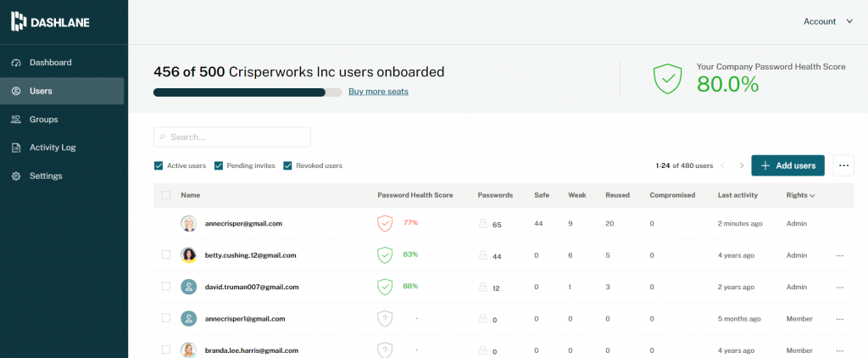Viewport: 868px width, 358px height.
Task: Go to next page of users
Action: (x=742, y=165)
